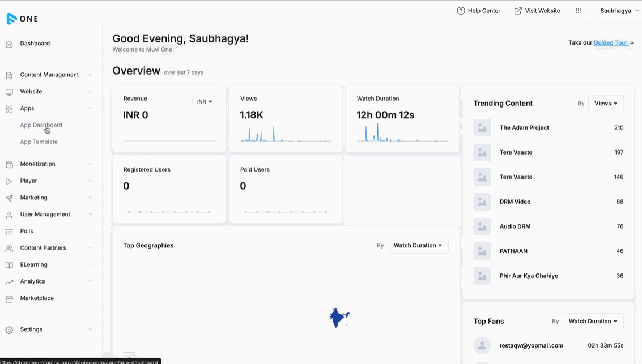Click the Marketing paper-plane icon
The image size is (642, 364).
9,198
